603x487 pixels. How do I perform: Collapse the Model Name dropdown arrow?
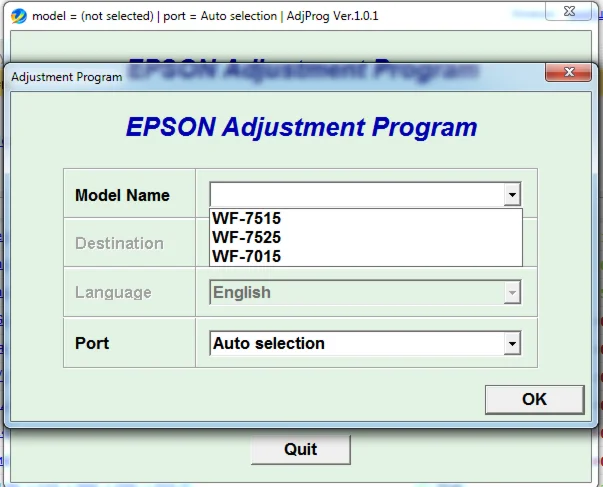click(x=511, y=195)
